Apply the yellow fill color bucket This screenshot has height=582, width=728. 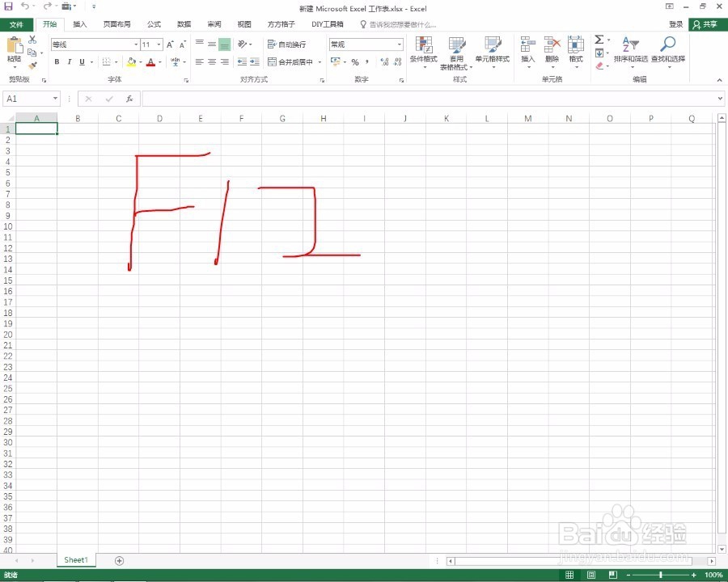[131, 61]
